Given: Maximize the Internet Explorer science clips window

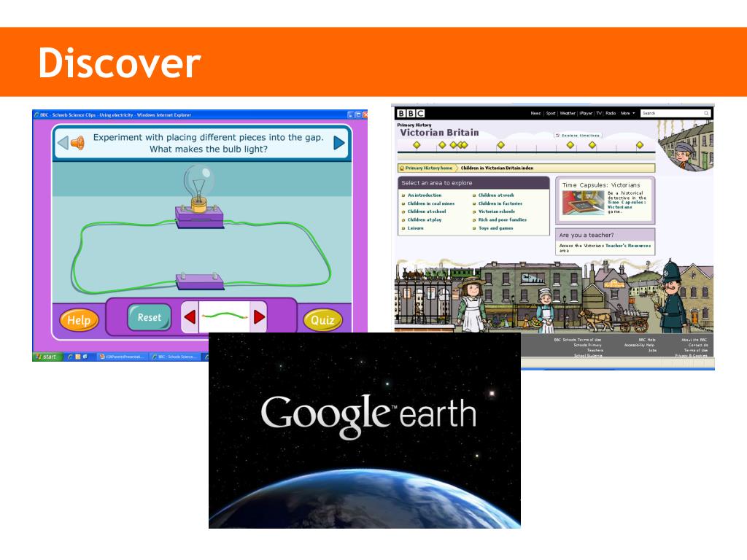Looking at the screenshot, I should coord(358,114).
